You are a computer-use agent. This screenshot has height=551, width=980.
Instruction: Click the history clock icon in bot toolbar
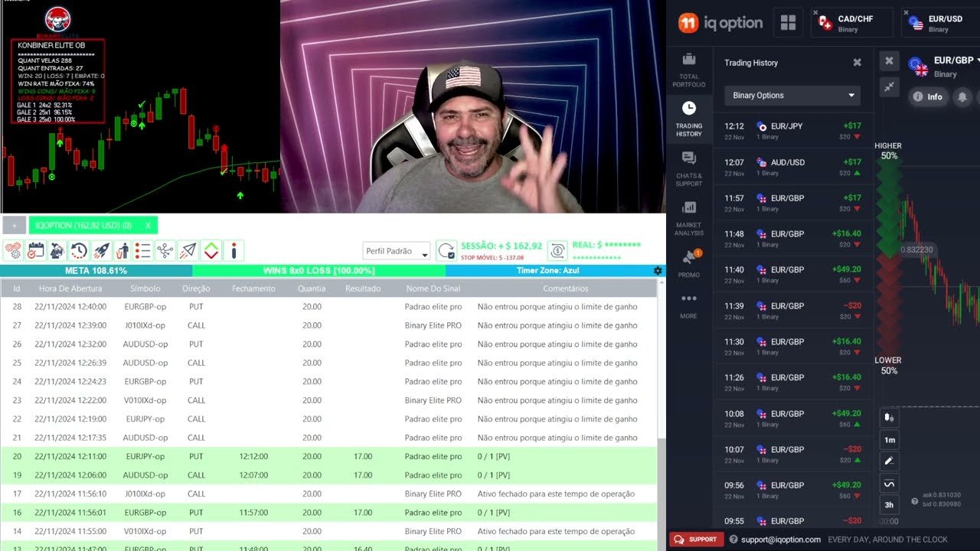point(79,250)
